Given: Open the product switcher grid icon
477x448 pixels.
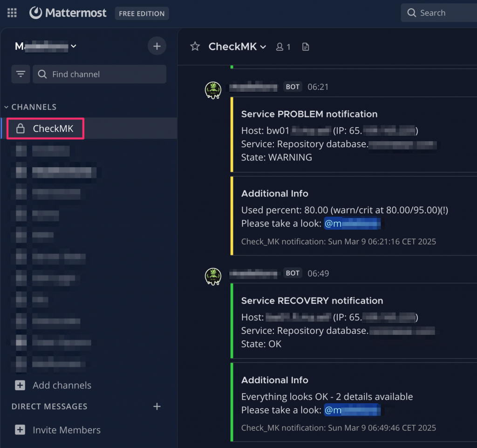Looking at the screenshot, I should pyautogui.click(x=12, y=13).
